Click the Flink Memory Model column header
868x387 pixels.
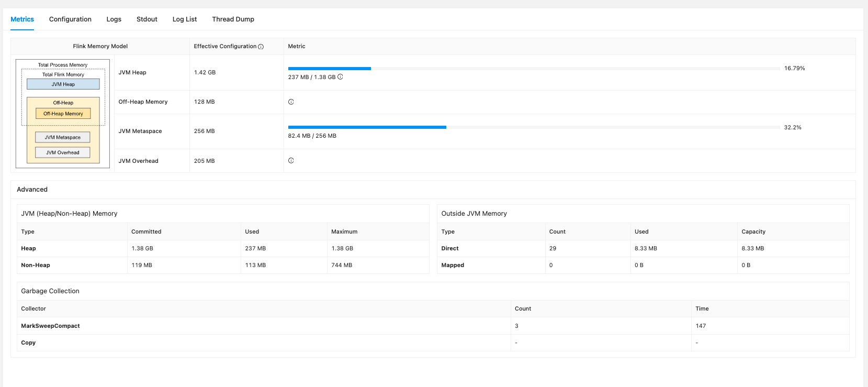[100, 47]
